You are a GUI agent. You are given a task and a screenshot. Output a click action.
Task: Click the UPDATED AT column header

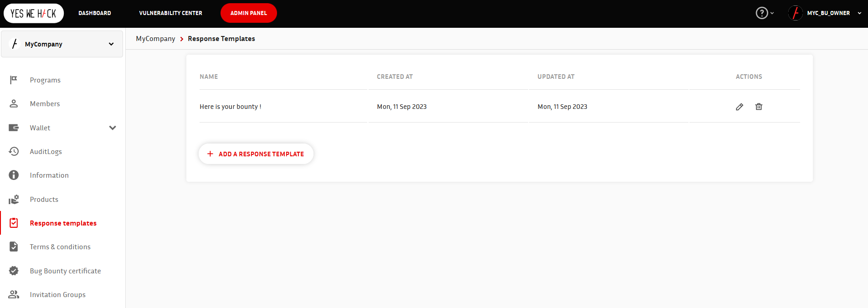[556, 77]
